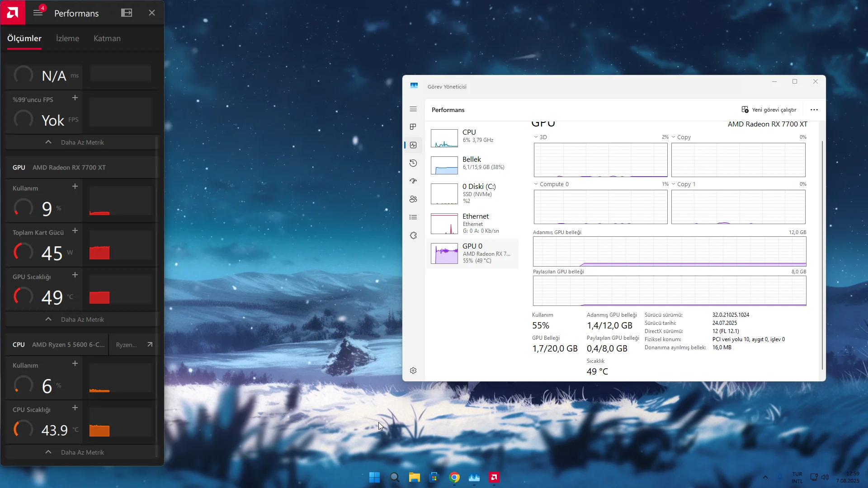Expand the Compute 0 engine dropdown
The image size is (868, 488).
click(x=536, y=184)
